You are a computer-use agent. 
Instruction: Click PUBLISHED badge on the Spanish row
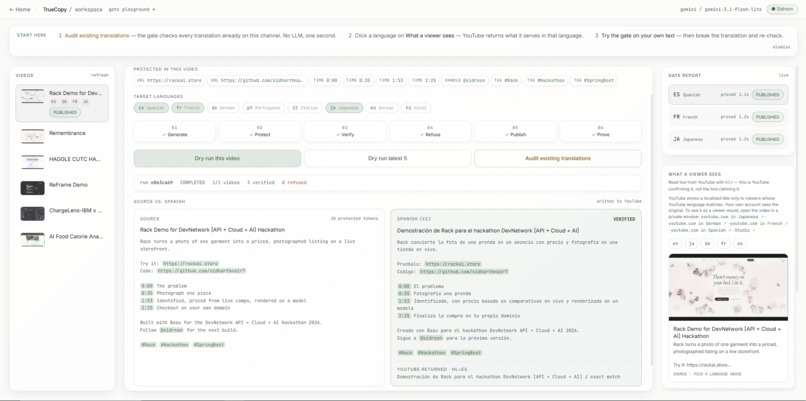click(x=767, y=95)
